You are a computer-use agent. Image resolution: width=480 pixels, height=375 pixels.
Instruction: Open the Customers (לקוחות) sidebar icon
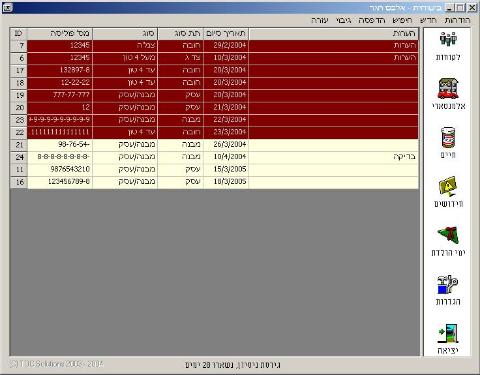click(448, 39)
